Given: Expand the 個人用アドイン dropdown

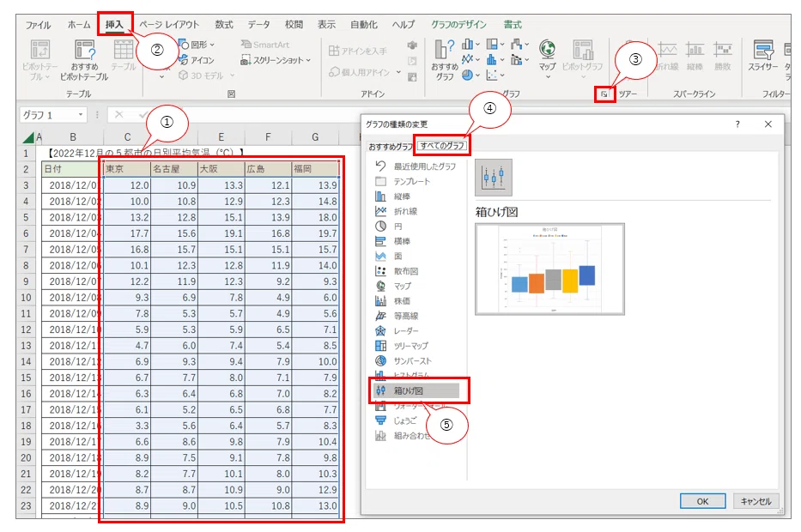Looking at the screenshot, I should coord(398,72).
